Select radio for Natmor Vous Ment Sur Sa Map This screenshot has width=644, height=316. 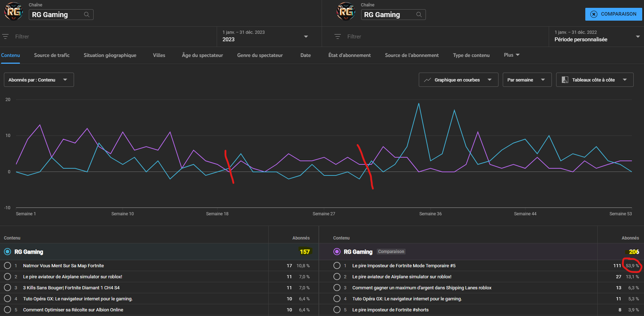tap(7, 265)
